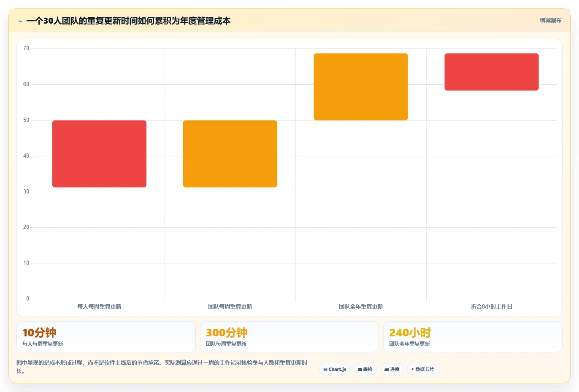Click the y-axis value 70
The height and width of the screenshot is (392, 579).
pos(26,48)
